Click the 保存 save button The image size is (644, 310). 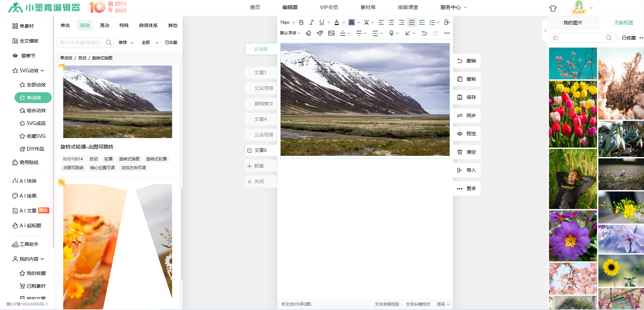tap(467, 97)
